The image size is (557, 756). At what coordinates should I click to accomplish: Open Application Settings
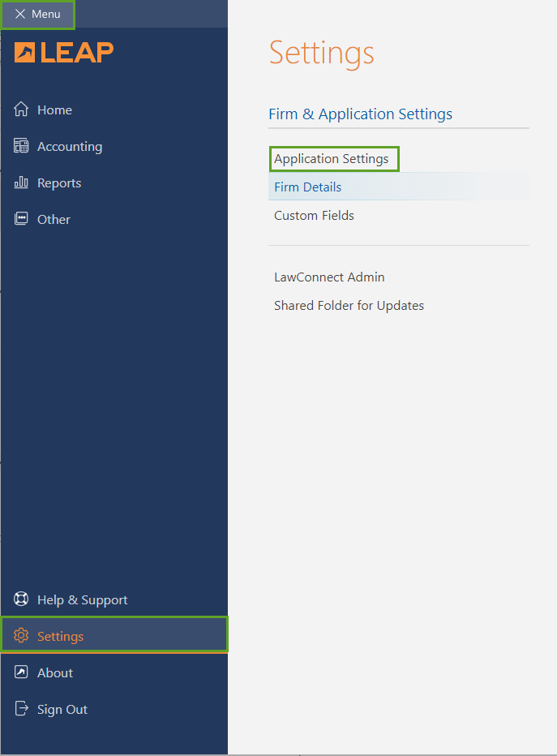coord(332,158)
